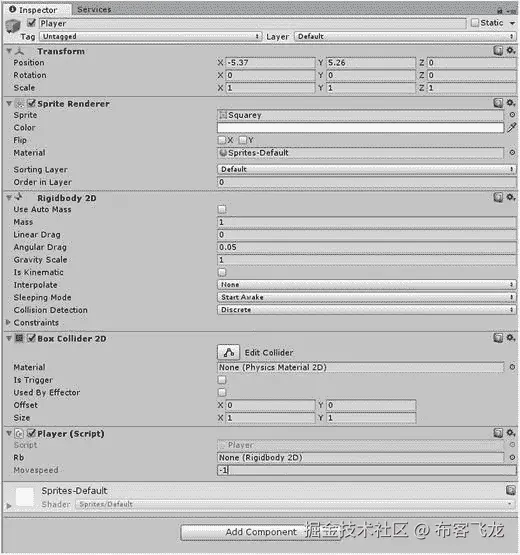Enable Use Auto Mass checkbox
Screen dimensions: 520x555
pyautogui.click(x=222, y=210)
